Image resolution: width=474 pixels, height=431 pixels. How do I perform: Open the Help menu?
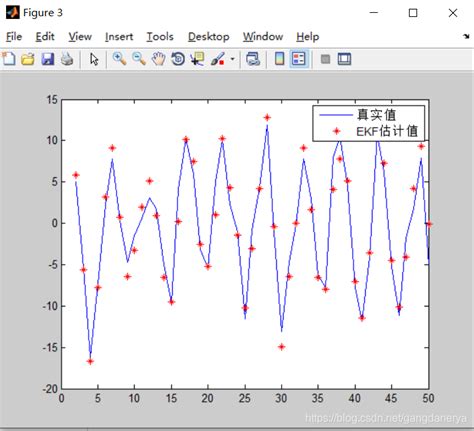click(x=308, y=37)
